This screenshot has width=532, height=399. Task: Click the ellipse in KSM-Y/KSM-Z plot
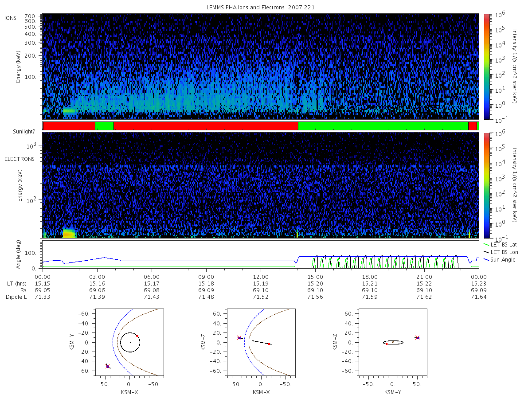[393, 342]
